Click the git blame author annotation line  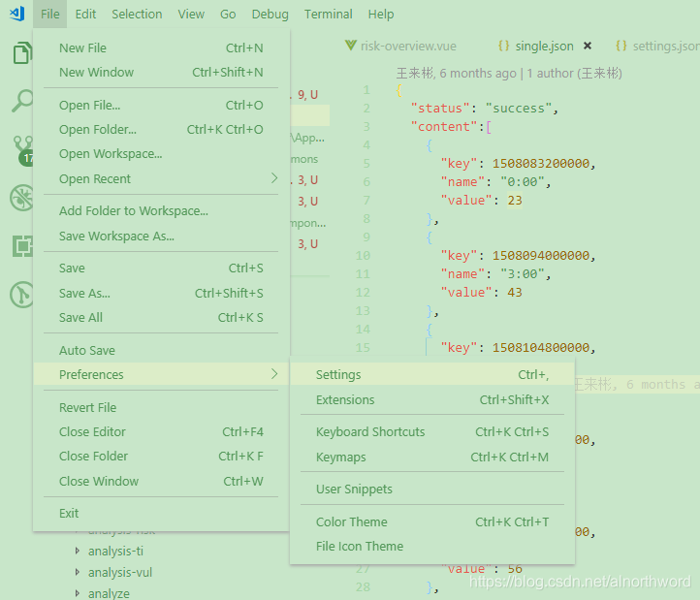(509, 73)
